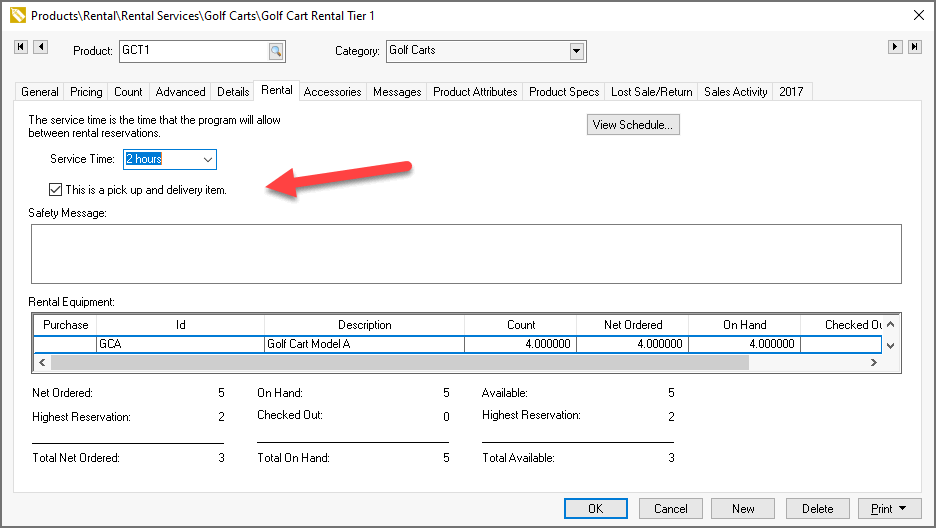
Task: Go to the first product record arrow
Action: (x=21, y=47)
